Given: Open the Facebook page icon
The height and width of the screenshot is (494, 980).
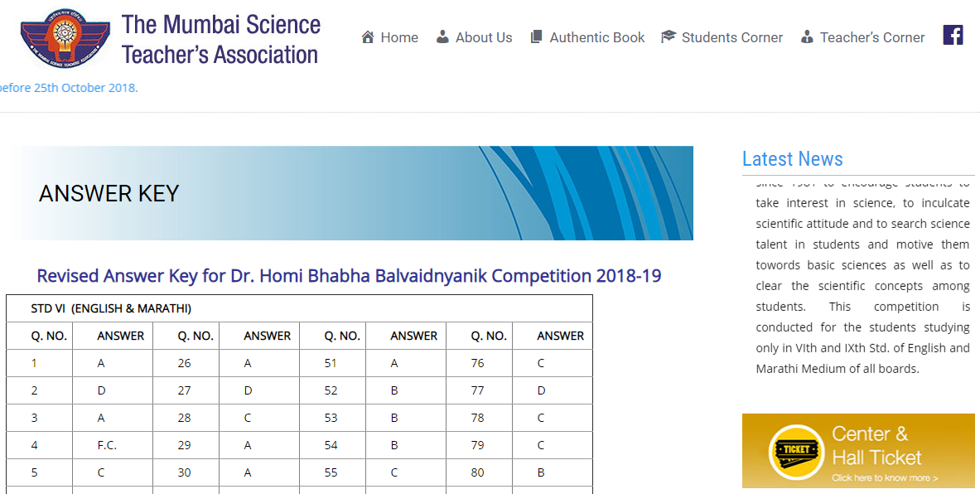Looking at the screenshot, I should [953, 35].
